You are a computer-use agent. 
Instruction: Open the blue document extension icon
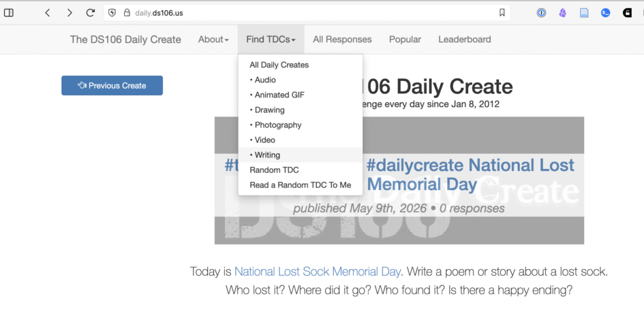click(x=584, y=13)
